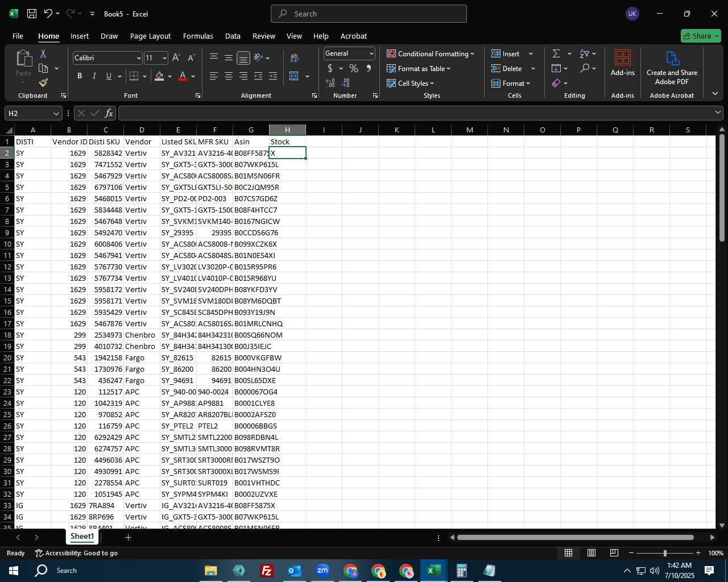Viewport: 728px width, 582px height.
Task: Click the Decrease Decimal icon
Action: coord(346,83)
